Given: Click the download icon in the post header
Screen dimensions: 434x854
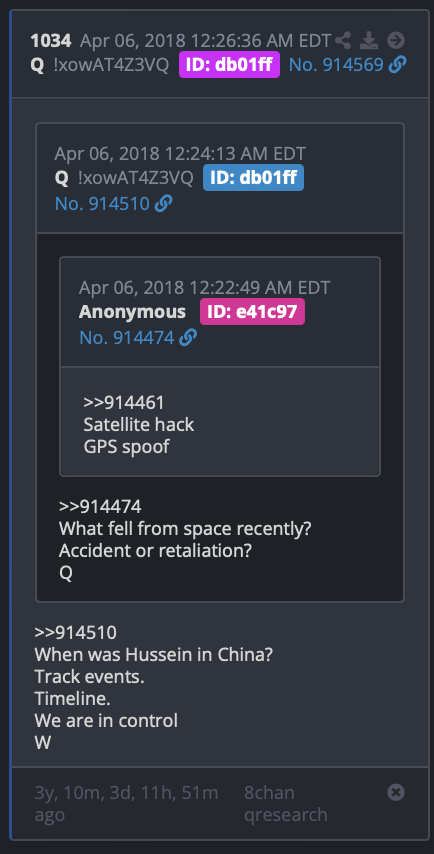Looking at the screenshot, I should tap(369, 40).
